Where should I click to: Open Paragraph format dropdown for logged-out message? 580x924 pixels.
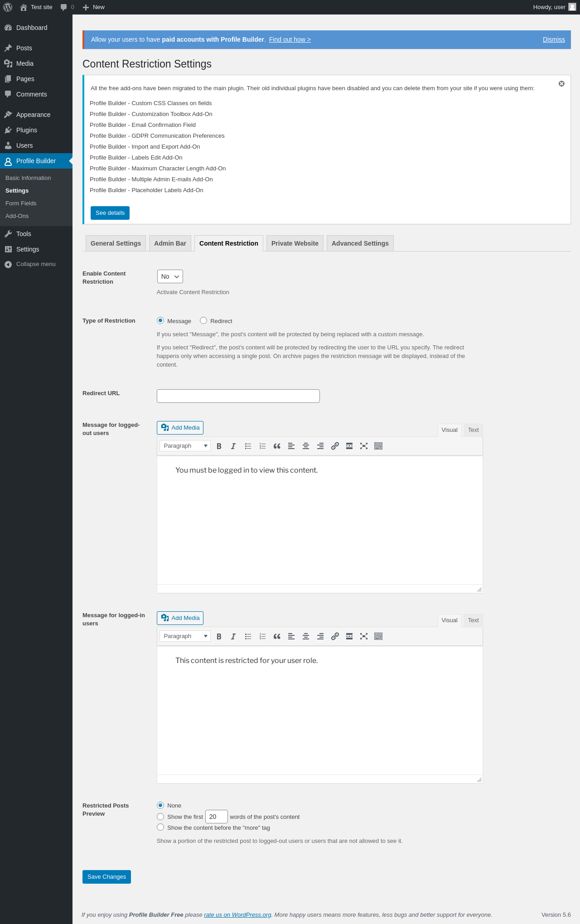pyautogui.click(x=185, y=446)
